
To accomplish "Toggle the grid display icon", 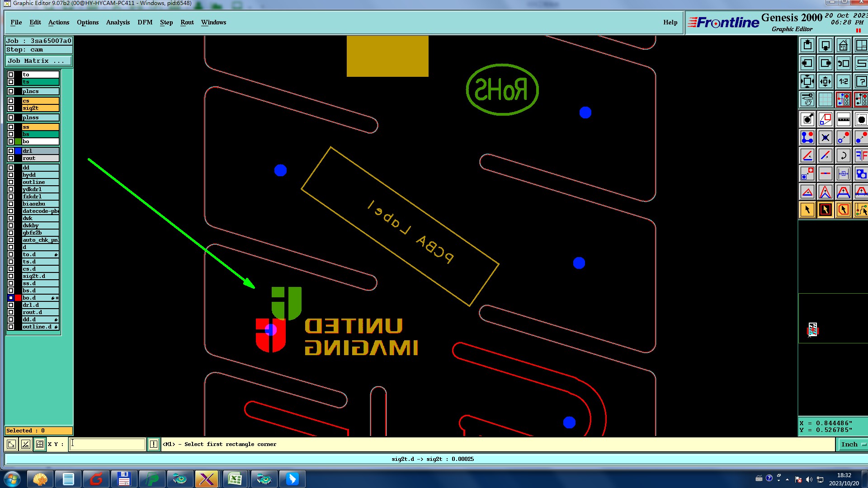I will pyautogui.click(x=825, y=99).
